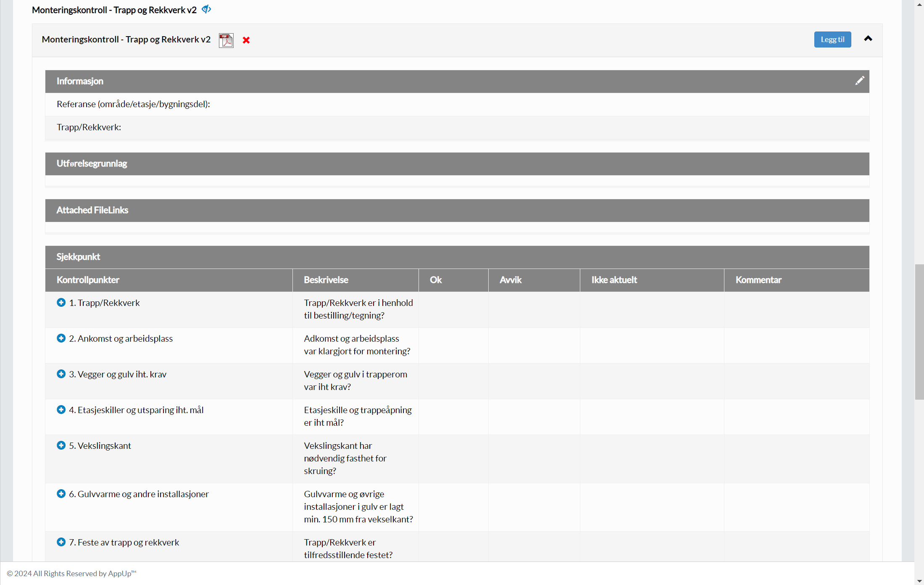Click the Kontrollpunkter column header
Viewport: 924px width, 585px height.
pos(169,280)
